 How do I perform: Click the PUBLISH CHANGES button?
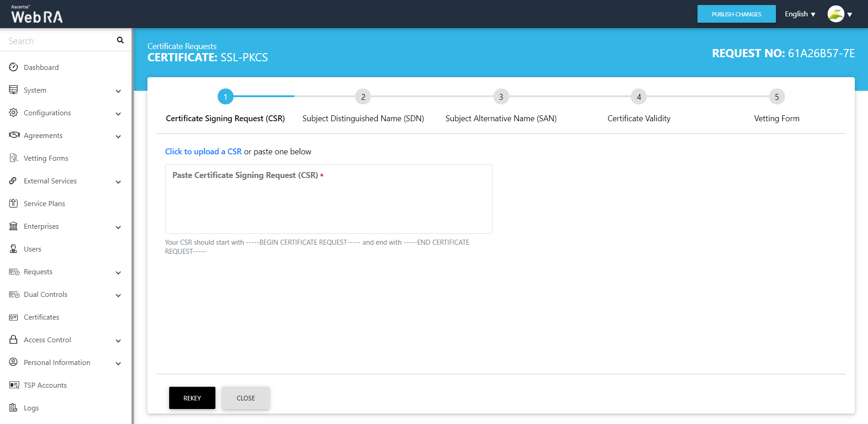[736, 14]
